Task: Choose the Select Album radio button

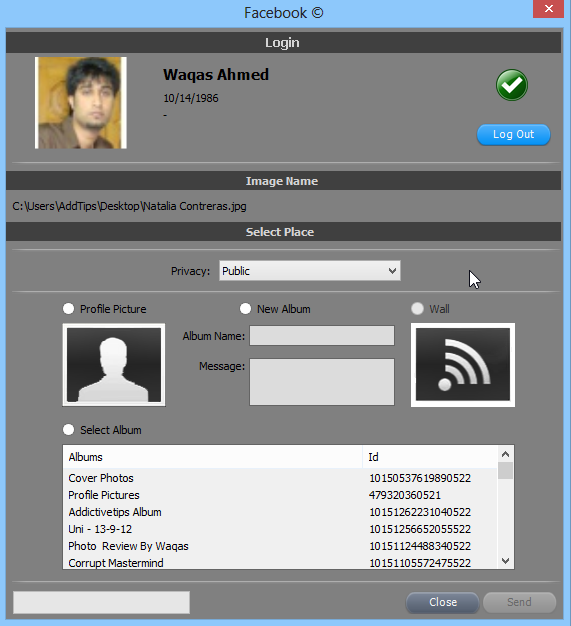Action: click(68, 430)
